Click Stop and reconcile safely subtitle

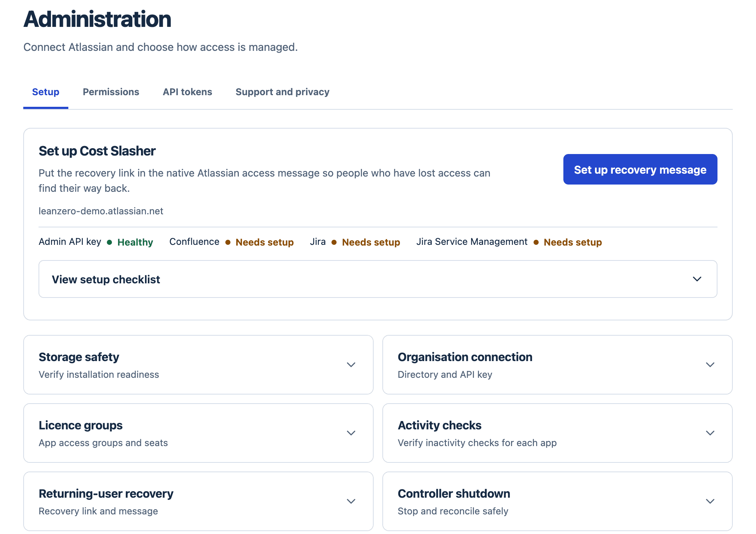point(453,511)
